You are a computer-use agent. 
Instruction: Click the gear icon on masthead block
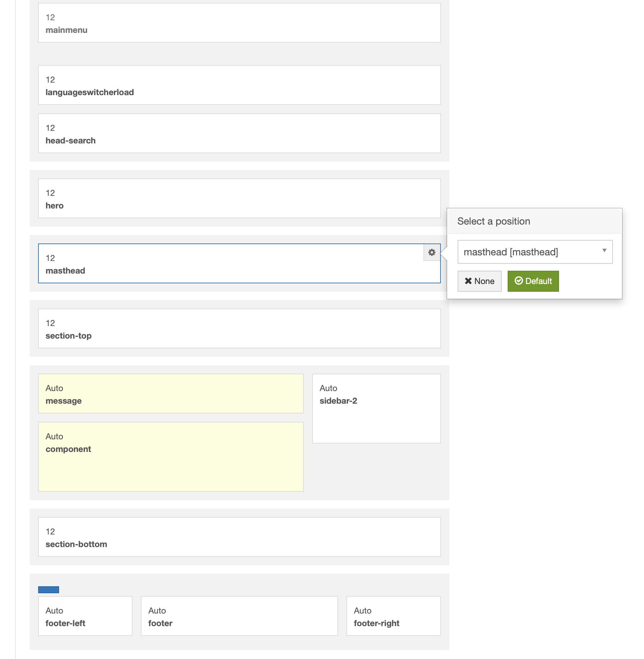[432, 252]
